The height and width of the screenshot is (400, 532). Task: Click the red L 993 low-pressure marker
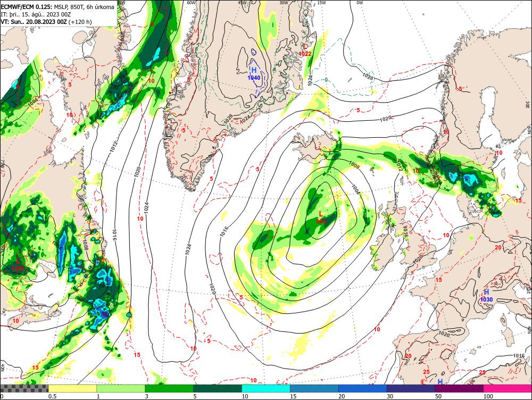(321, 217)
